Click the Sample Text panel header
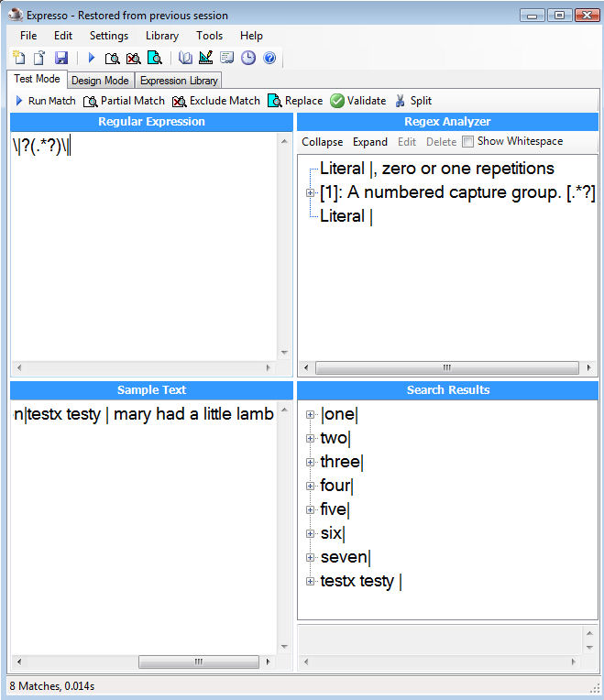Viewport: 604px width, 700px height. click(151, 390)
